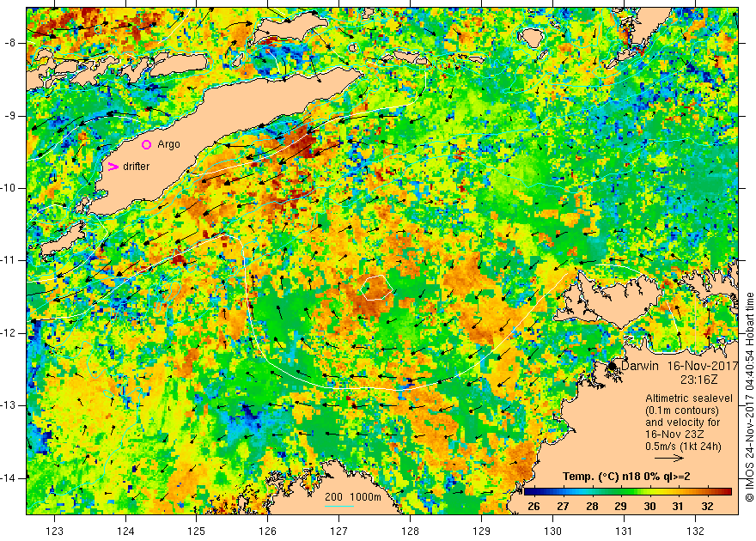Click the dark red end of the temperature scale
The image size is (756, 541).
(727, 491)
